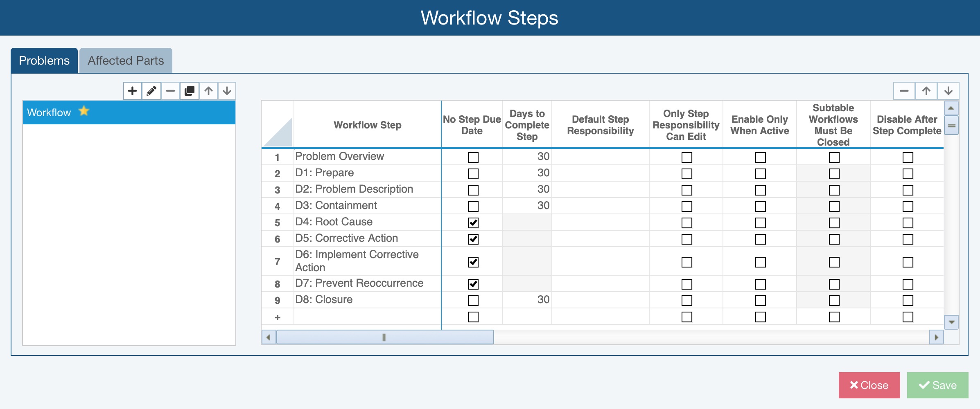Screen dimensions: 980x409
Task: Move the workflow up in the left list
Action: coord(208,91)
